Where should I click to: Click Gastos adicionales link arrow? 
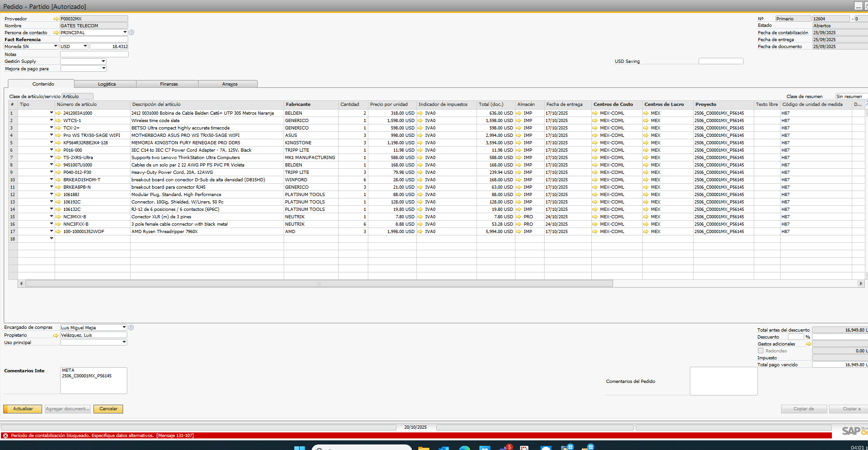coord(808,344)
